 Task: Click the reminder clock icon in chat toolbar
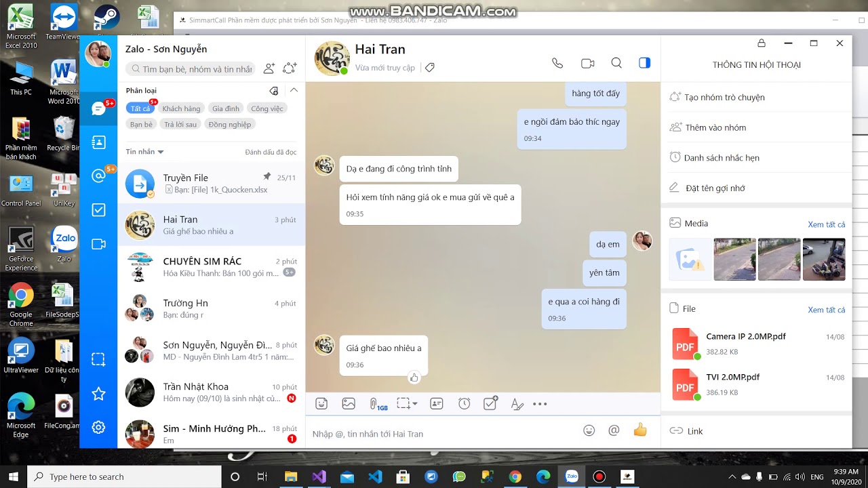click(464, 404)
